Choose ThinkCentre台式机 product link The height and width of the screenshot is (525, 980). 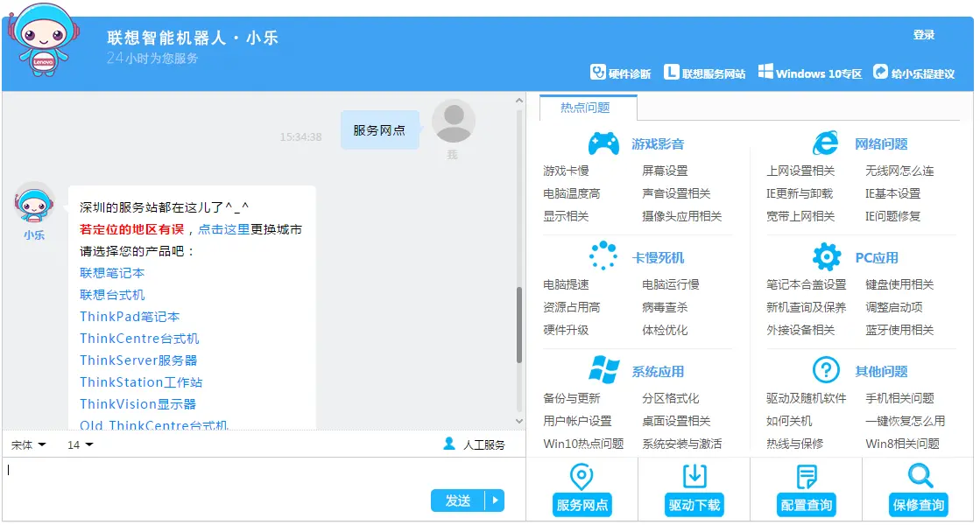(x=139, y=339)
